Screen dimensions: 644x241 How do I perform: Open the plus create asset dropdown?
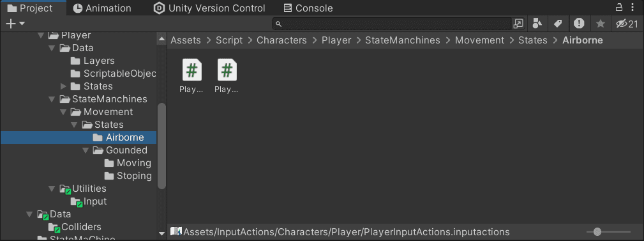pos(15,24)
